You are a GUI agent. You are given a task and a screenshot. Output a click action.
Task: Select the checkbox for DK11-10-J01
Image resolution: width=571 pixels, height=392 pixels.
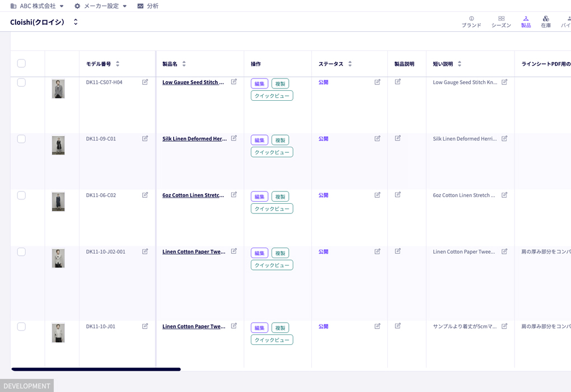click(21, 326)
